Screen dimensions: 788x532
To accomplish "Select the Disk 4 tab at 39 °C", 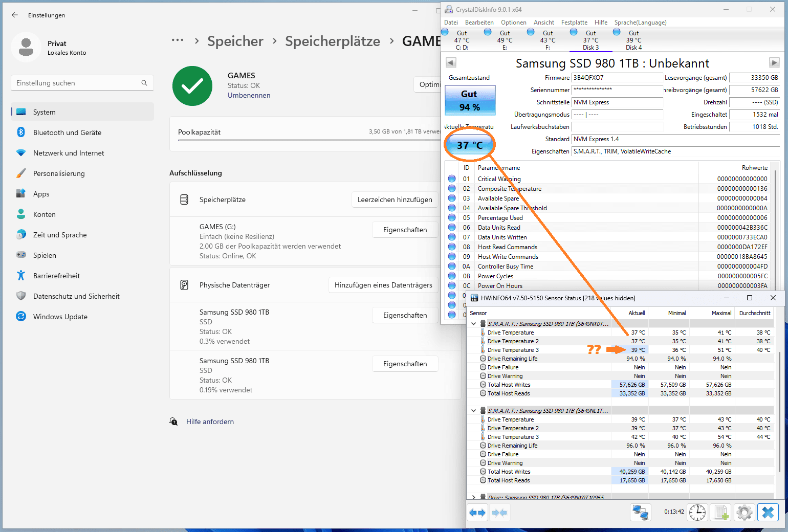I will point(633,40).
